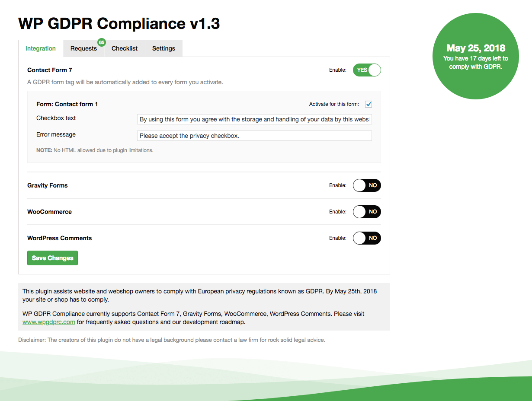
Task: Focus the Error message text field
Action: click(254, 136)
